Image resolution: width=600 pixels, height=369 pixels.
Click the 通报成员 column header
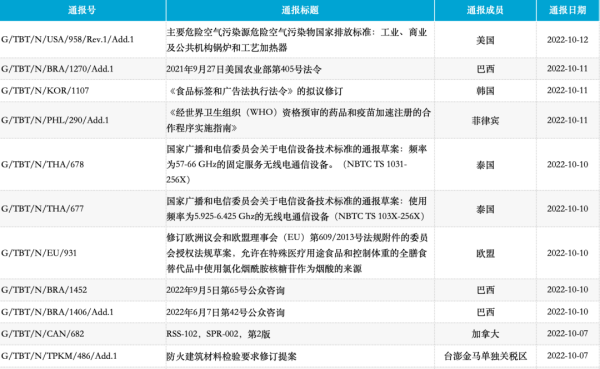[485, 10]
